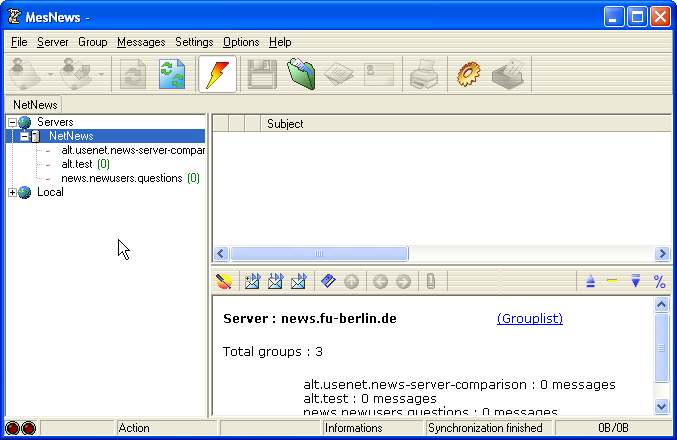This screenshot has height=440, width=677.
Task: Switch to the NetNews tab
Action: (x=36, y=104)
